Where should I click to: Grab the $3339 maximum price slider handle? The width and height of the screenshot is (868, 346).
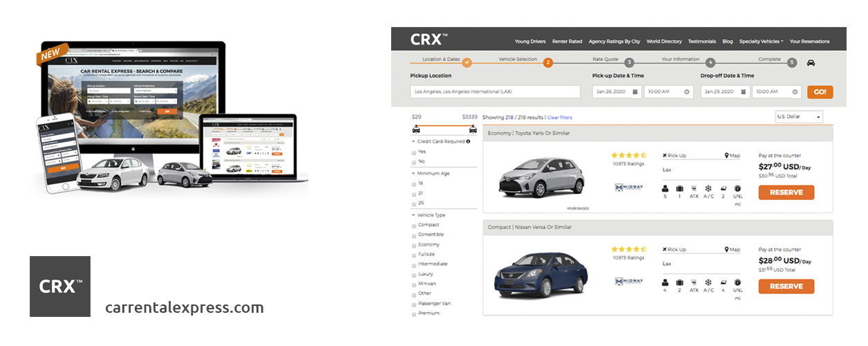[x=473, y=129]
